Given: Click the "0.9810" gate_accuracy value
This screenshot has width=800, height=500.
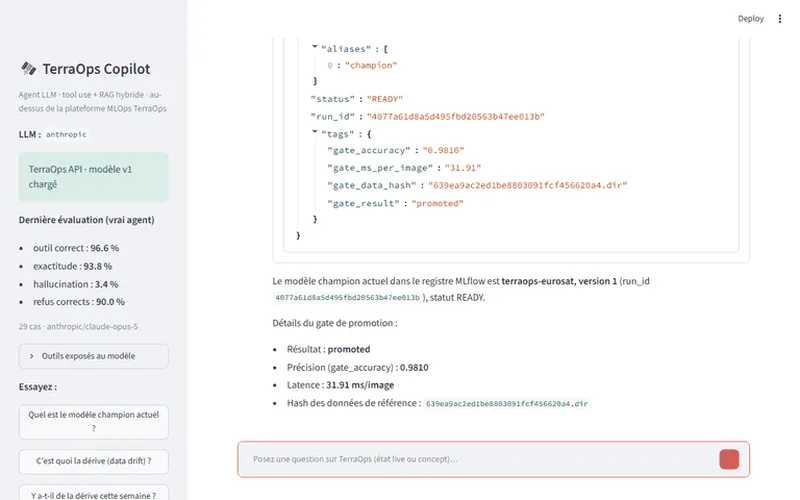Looking at the screenshot, I should [443, 151].
